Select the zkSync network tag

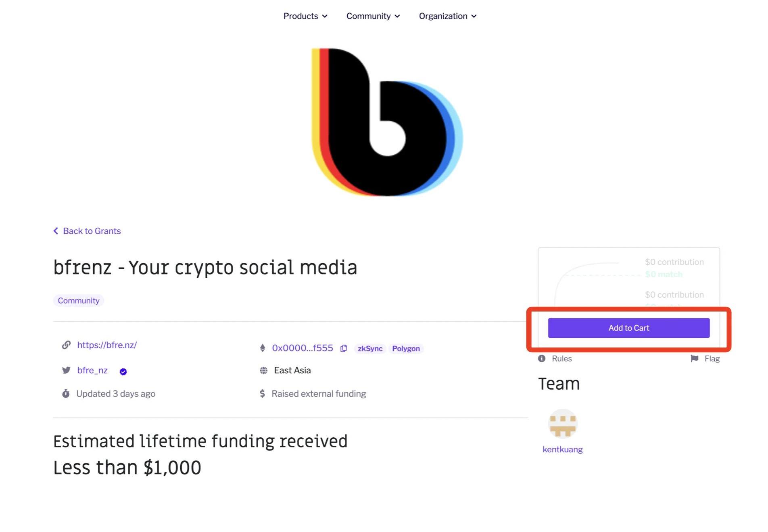(x=370, y=348)
